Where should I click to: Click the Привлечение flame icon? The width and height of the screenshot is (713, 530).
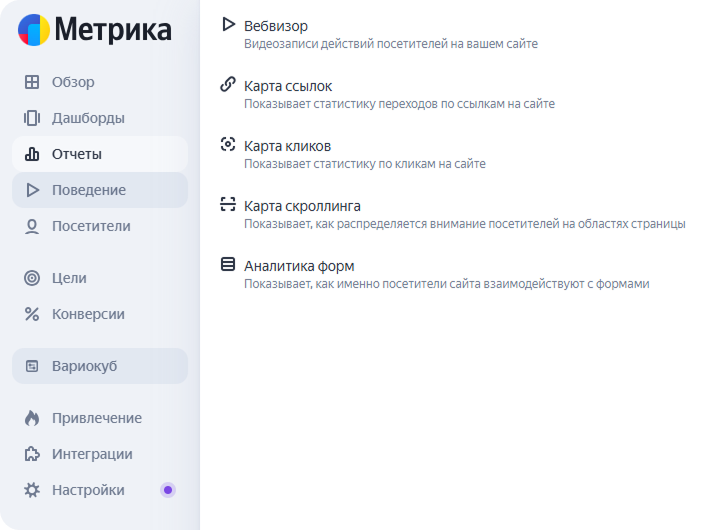(x=32, y=418)
